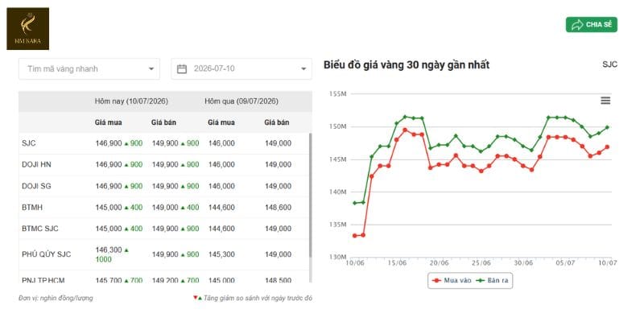Click PHÚ QUÝ SJC buy price 146,300

[109, 250]
